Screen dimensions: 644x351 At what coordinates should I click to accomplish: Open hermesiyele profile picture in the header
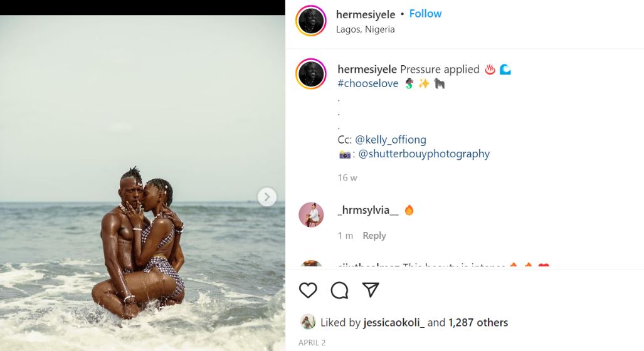point(312,21)
